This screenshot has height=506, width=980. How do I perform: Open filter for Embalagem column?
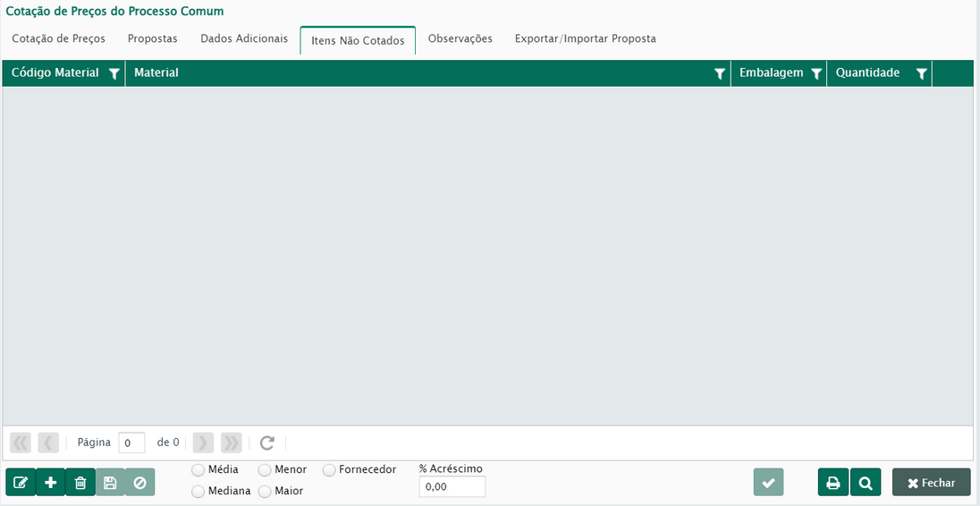point(815,74)
